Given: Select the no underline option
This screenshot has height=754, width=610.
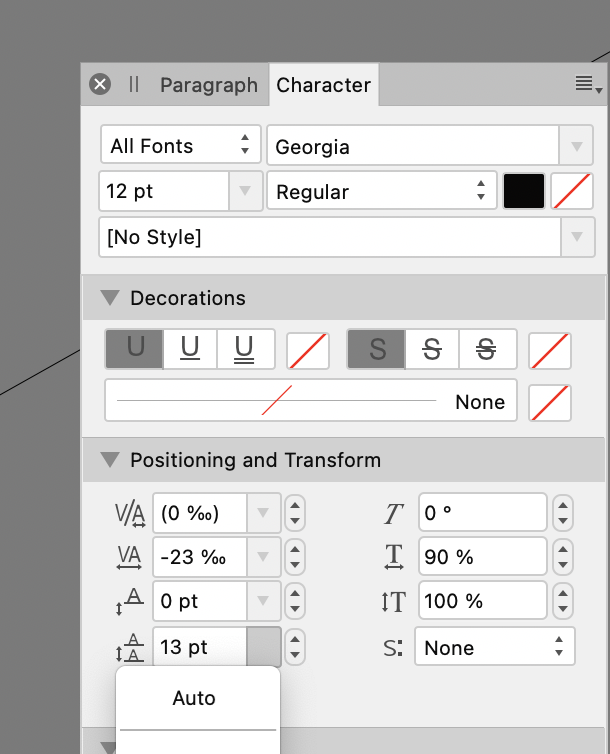Looking at the screenshot, I should 135,349.
